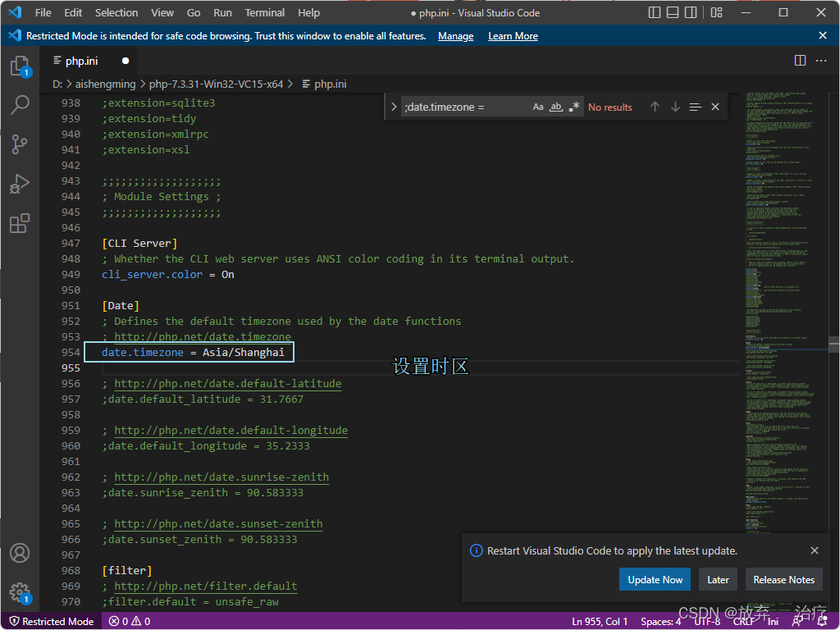The image size is (840, 630).
Task: Select the php.ini editor tab
Action: (x=82, y=60)
